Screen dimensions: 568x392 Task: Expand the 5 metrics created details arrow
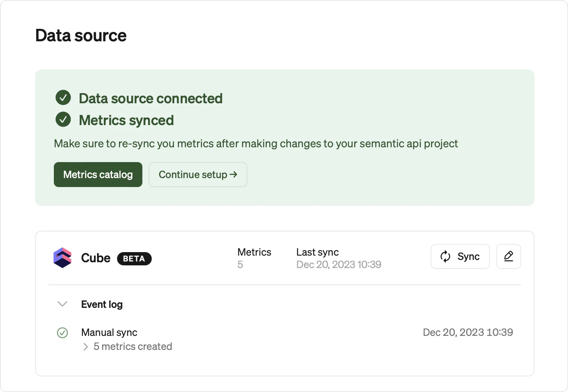(x=86, y=347)
